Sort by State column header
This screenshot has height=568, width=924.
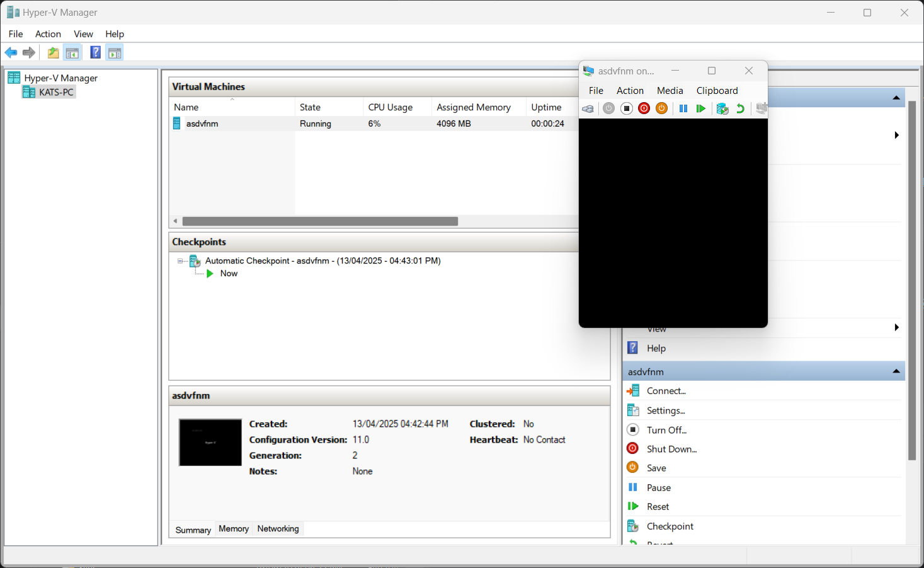(x=329, y=107)
